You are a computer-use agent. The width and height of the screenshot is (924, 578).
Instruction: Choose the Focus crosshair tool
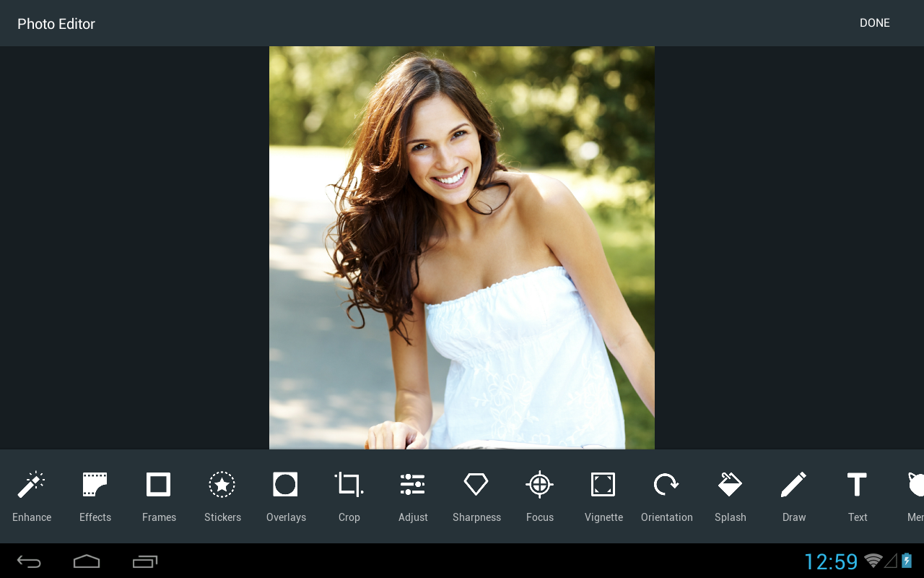tap(540, 496)
